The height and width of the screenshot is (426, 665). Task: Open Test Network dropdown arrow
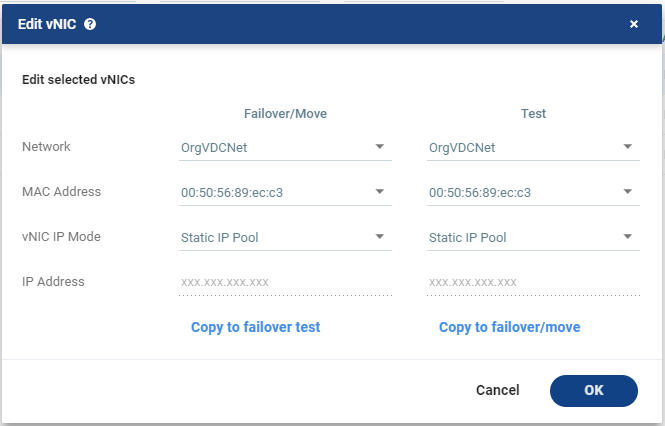point(628,147)
